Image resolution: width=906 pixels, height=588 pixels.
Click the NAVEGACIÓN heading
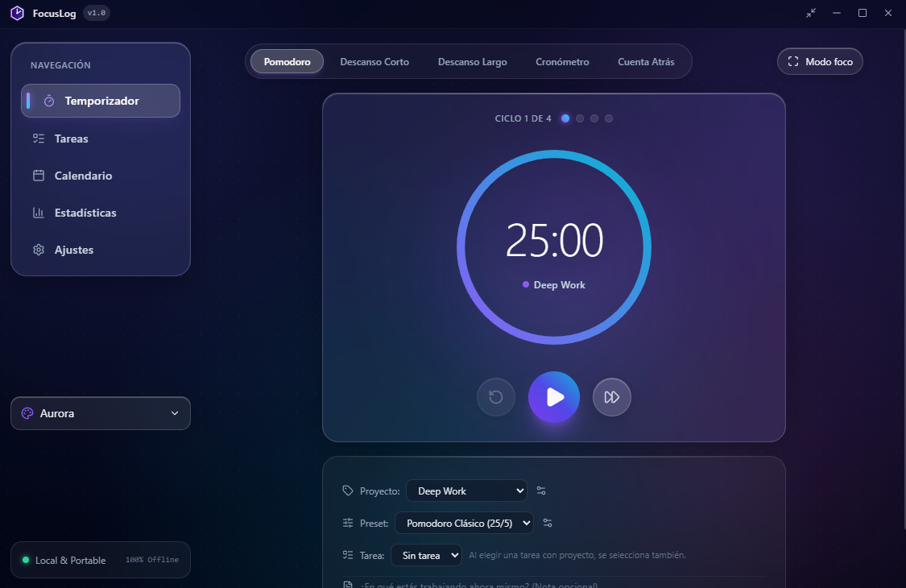coord(60,65)
